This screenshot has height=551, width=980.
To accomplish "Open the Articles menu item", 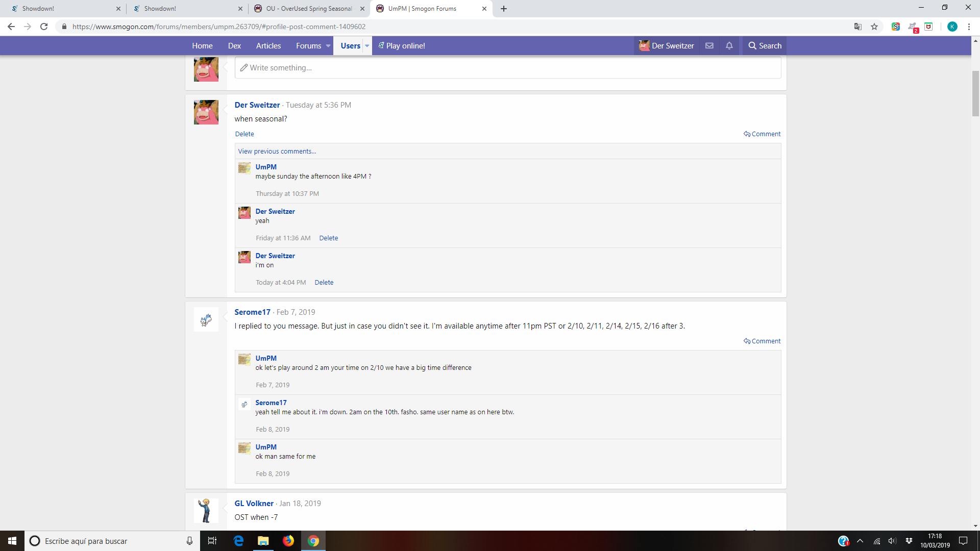I will click(x=268, y=46).
